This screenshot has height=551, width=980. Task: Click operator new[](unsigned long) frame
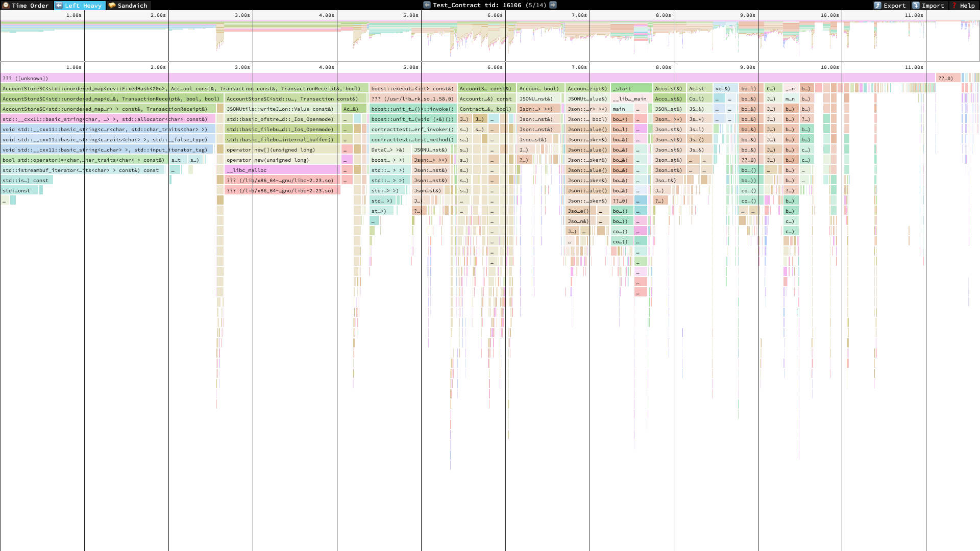281,149
